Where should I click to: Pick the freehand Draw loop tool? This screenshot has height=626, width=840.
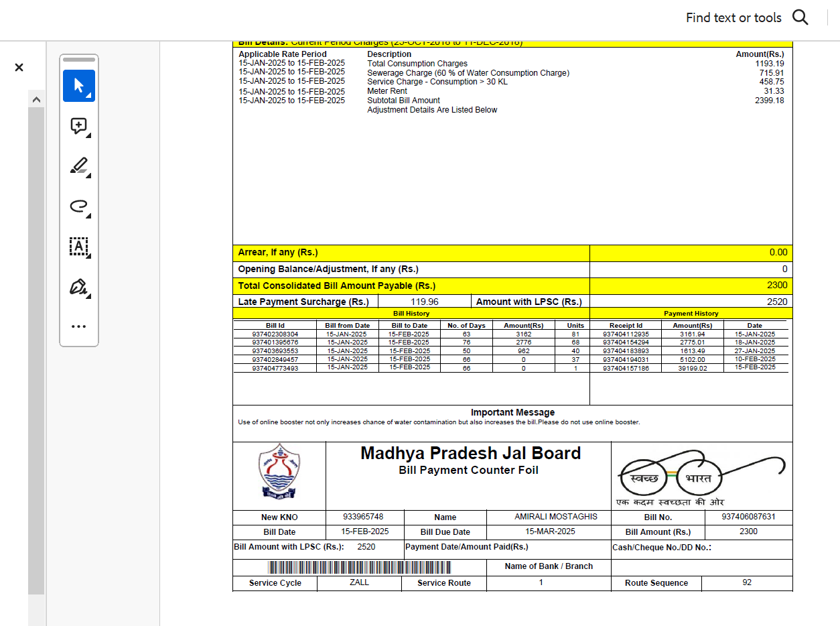79,206
